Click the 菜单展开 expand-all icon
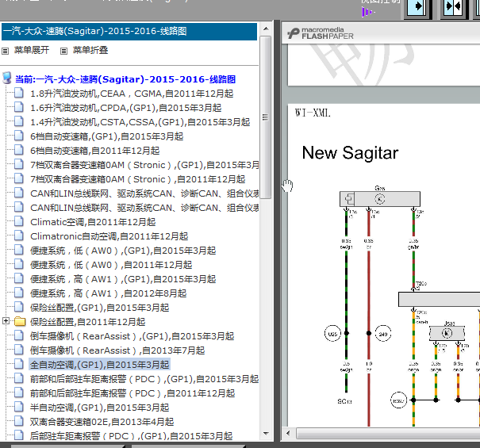The image size is (480, 448). (x=6, y=51)
